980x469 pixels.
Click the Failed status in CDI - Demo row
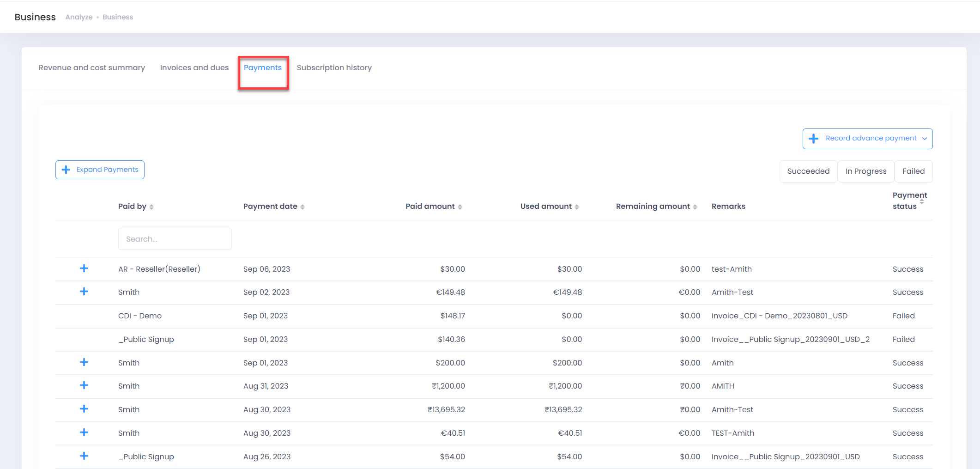click(x=903, y=316)
